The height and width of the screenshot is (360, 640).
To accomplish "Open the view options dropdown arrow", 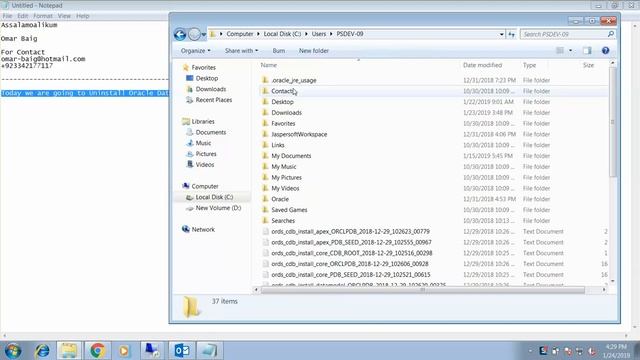I will 570,50.
